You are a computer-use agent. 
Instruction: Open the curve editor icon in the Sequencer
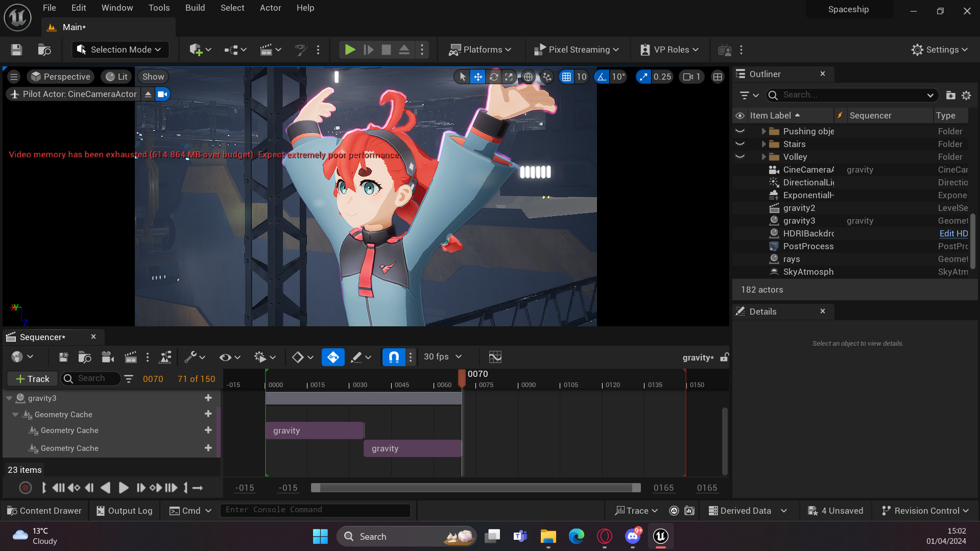click(495, 356)
